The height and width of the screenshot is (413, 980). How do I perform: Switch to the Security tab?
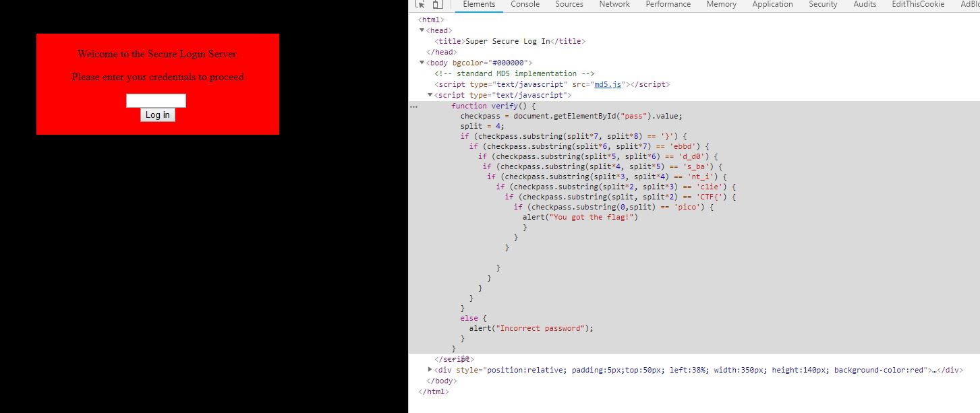(823, 5)
